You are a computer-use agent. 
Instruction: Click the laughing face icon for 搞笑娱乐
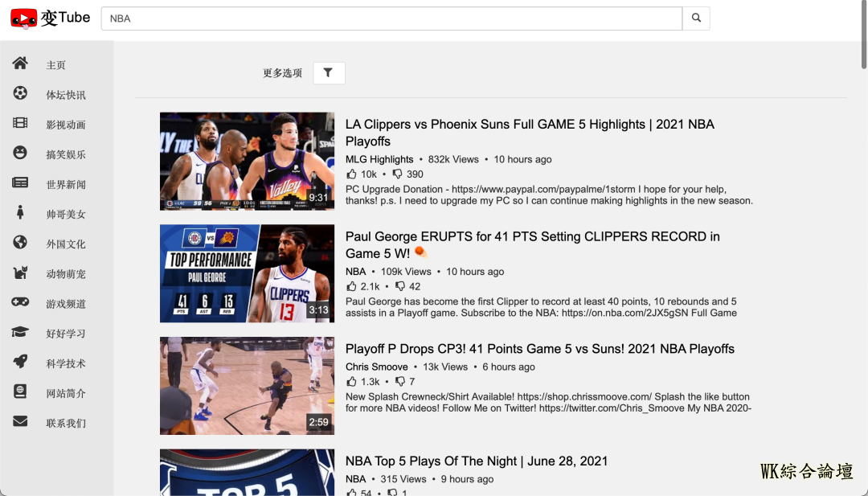coord(20,153)
